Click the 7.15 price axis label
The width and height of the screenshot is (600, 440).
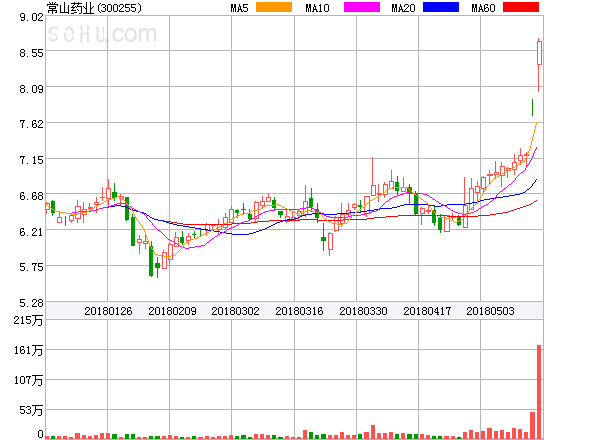coord(31,160)
